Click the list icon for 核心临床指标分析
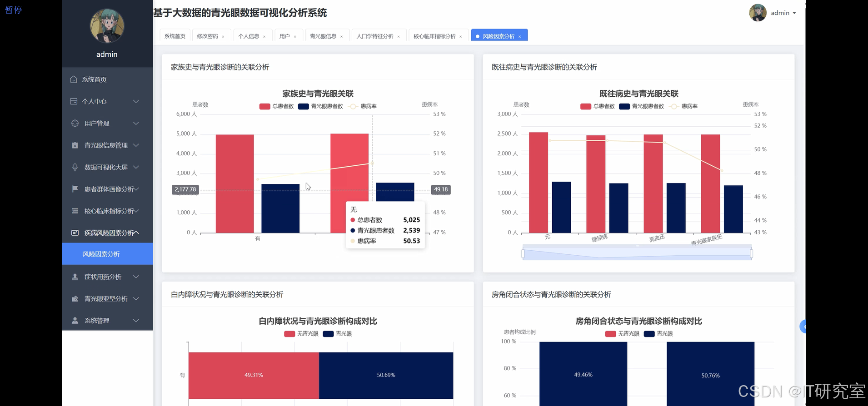Image resolution: width=868 pixels, height=406 pixels. (x=75, y=211)
